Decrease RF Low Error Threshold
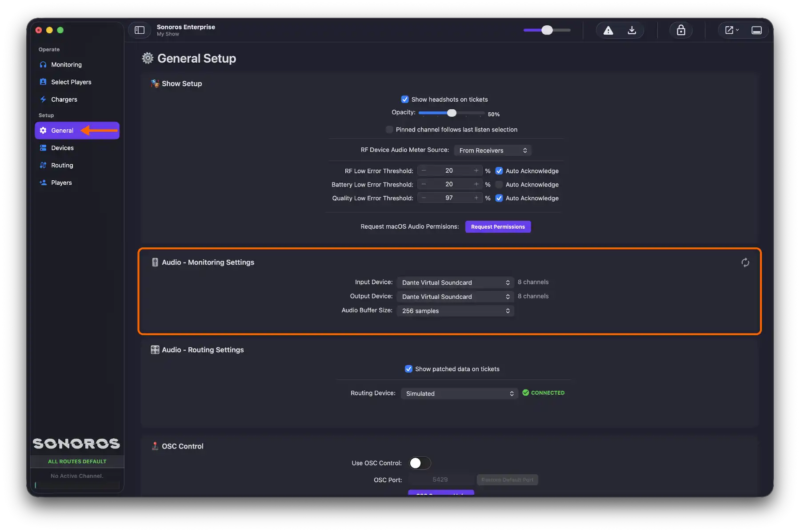 coord(424,171)
